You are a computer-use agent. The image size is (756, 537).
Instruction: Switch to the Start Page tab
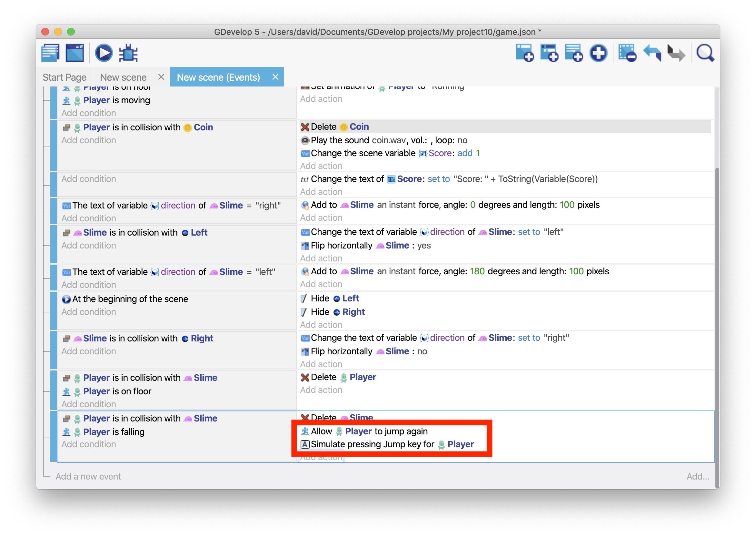(x=65, y=77)
